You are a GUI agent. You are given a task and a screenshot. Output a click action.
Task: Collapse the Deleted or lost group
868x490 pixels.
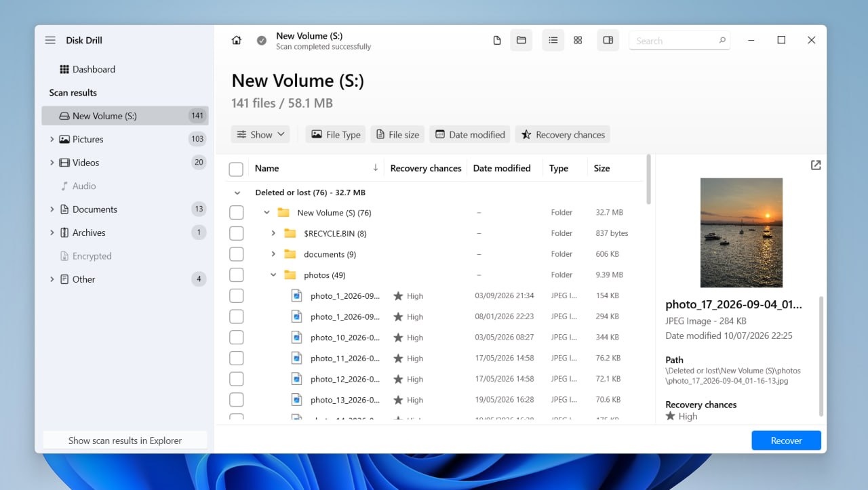pyautogui.click(x=237, y=193)
